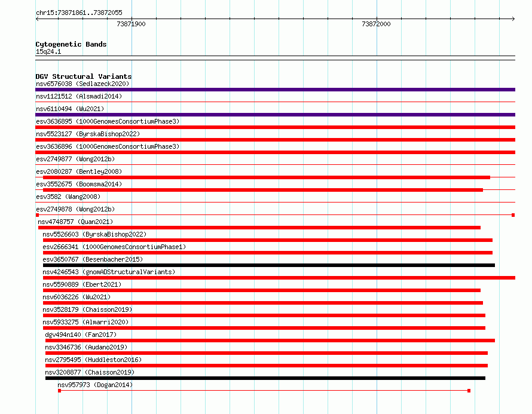Select the 15q24.1 band label
This screenshot has height=414, width=532.
pos(48,51)
